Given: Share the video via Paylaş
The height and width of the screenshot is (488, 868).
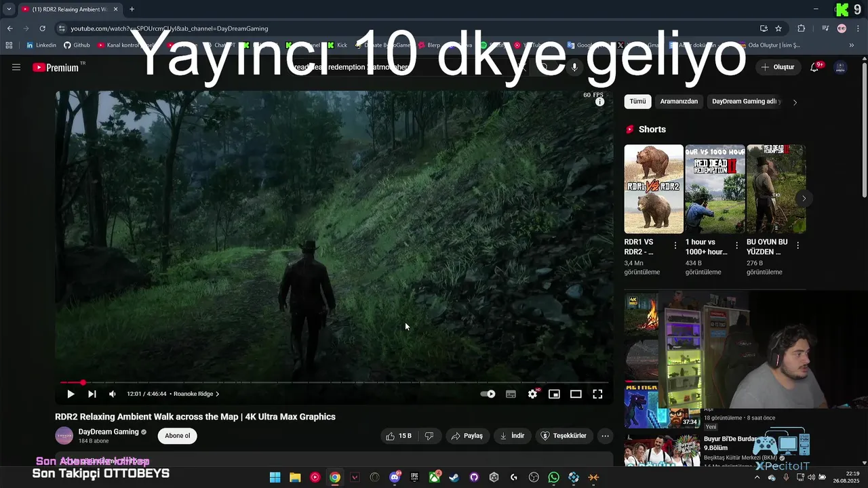Looking at the screenshot, I should click(467, 436).
